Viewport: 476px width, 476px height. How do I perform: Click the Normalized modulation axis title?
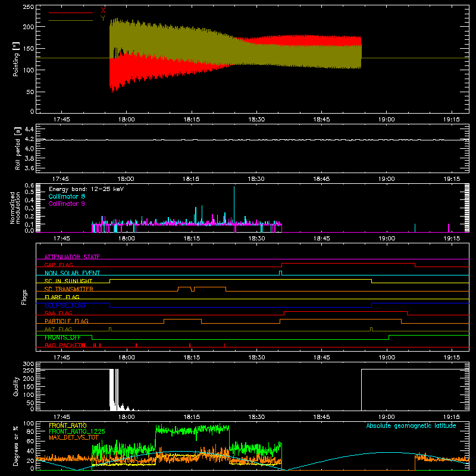tap(15, 208)
